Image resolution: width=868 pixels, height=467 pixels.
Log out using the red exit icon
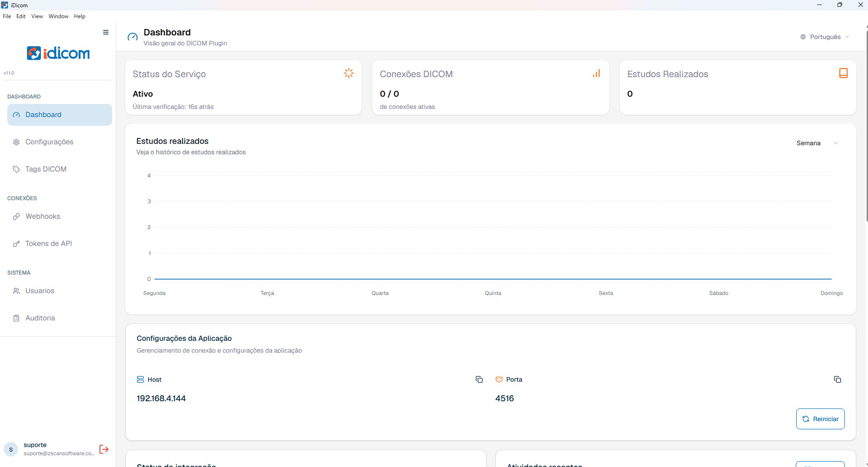pyautogui.click(x=104, y=449)
